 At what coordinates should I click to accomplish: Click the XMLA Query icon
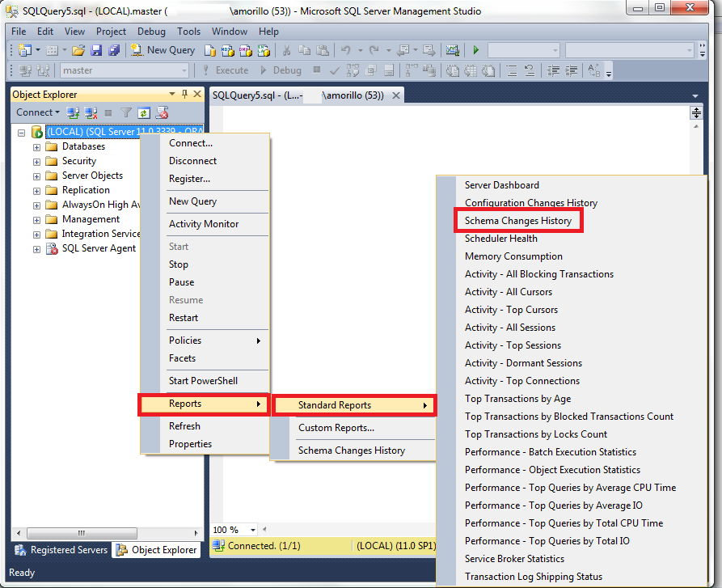[264, 49]
